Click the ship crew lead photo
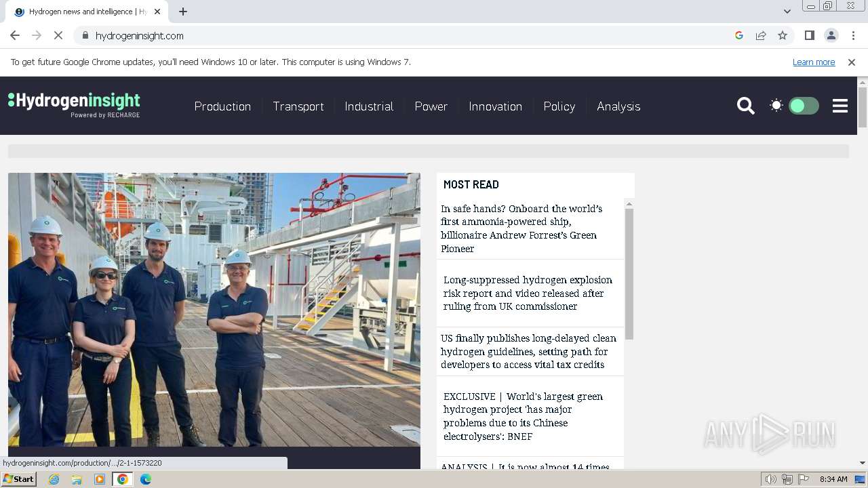Screen dimensions: 868x488 (x=214, y=310)
